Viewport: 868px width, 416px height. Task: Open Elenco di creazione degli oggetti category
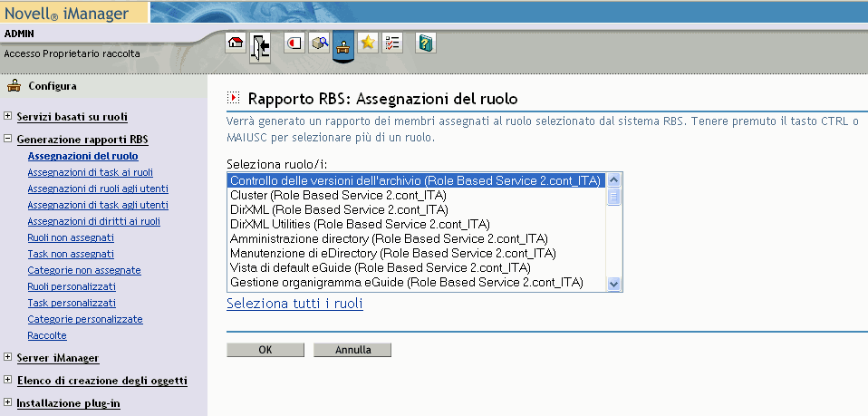point(101,381)
